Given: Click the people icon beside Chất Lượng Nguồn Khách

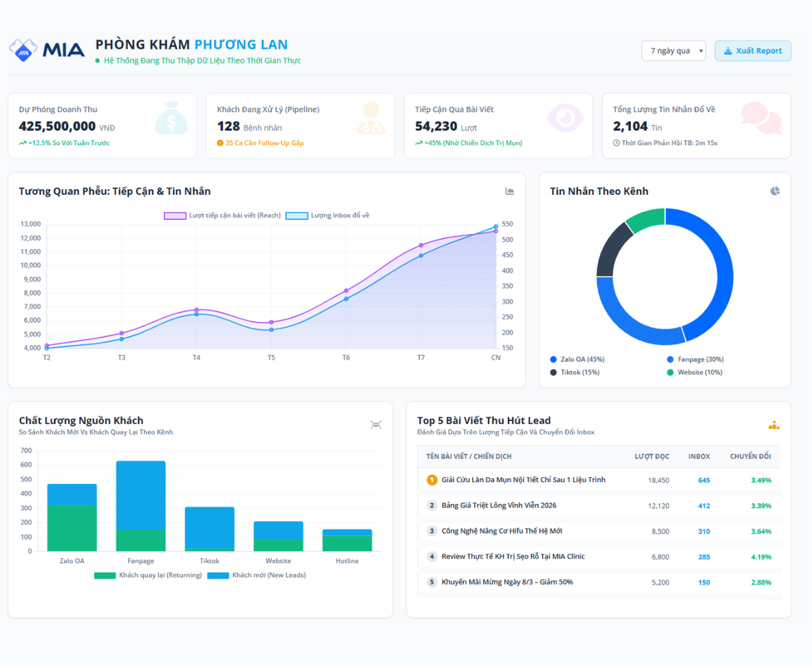Looking at the screenshot, I should click(376, 425).
